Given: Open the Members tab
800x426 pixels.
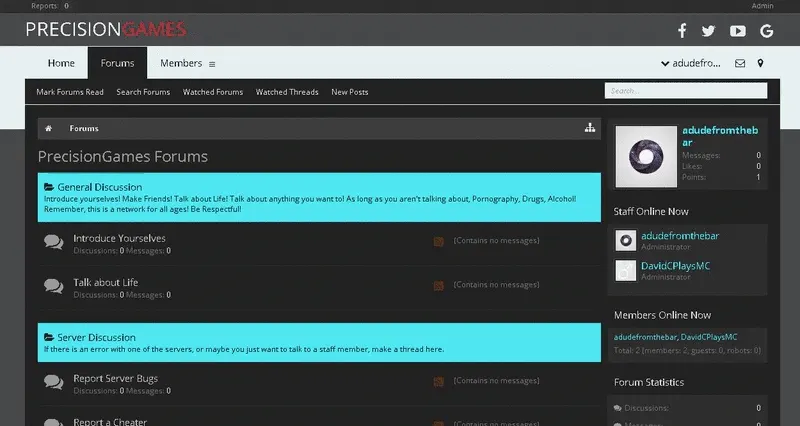Looking at the screenshot, I should [181, 63].
